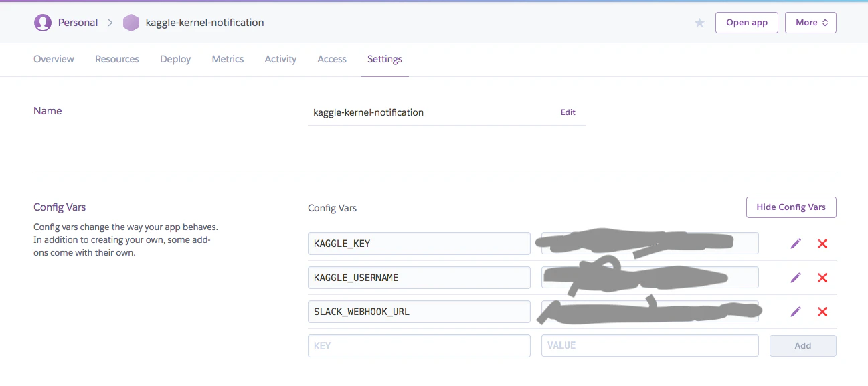Edit the KAGGLE_KEY config var pencil icon

click(796, 244)
